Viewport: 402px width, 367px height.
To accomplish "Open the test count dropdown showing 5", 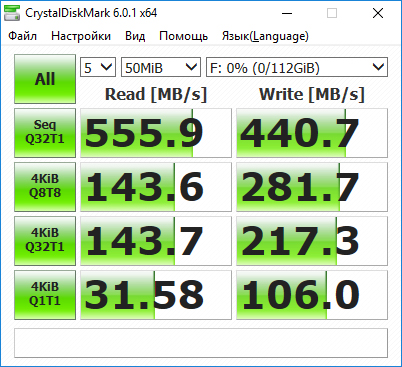I will pyautogui.click(x=98, y=67).
